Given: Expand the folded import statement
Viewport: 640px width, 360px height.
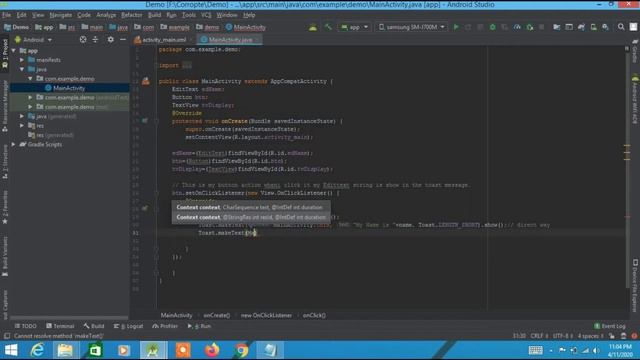Looking at the screenshot, I should coord(187,65).
